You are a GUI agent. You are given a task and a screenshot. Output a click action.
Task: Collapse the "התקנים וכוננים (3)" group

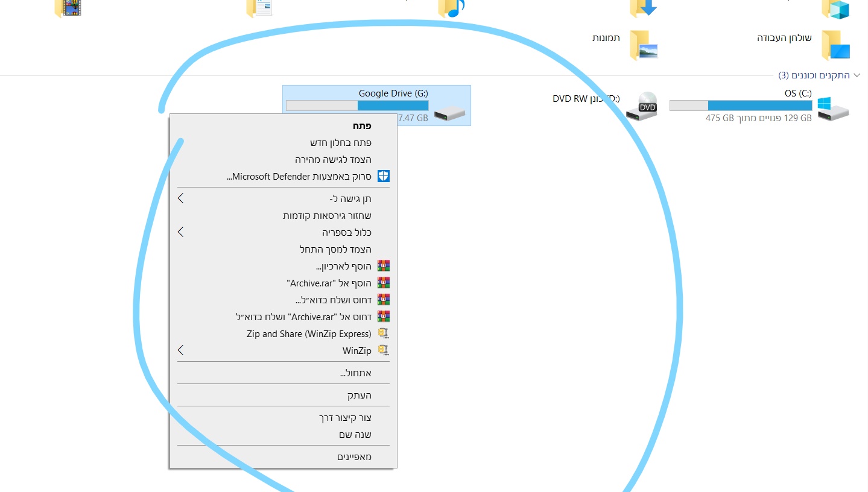tap(857, 75)
